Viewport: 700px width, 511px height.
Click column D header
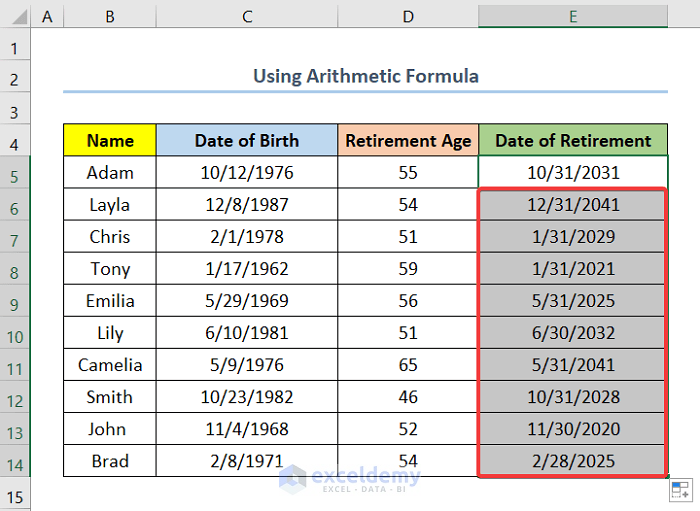point(408,16)
